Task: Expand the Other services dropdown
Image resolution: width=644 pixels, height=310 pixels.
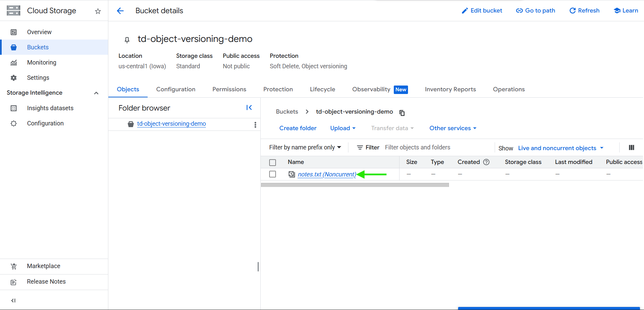Action: 453,128
